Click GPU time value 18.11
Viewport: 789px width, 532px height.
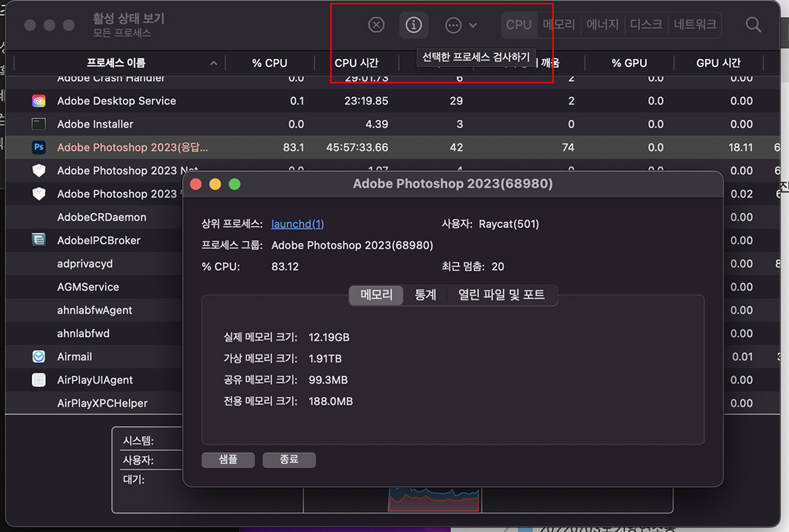pyautogui.click(x=741, y=147)
